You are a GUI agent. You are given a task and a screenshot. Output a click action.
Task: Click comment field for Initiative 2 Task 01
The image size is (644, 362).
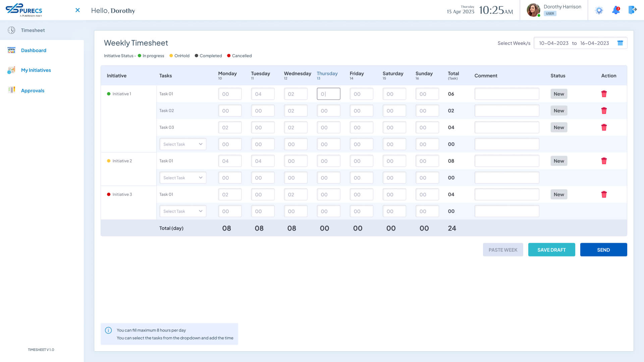click(x=506, y=161)
